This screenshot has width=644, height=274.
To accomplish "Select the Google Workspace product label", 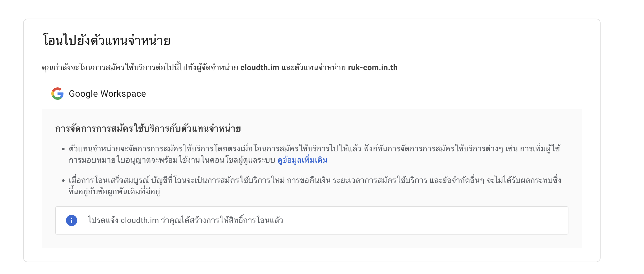I will tap(107, 94).
